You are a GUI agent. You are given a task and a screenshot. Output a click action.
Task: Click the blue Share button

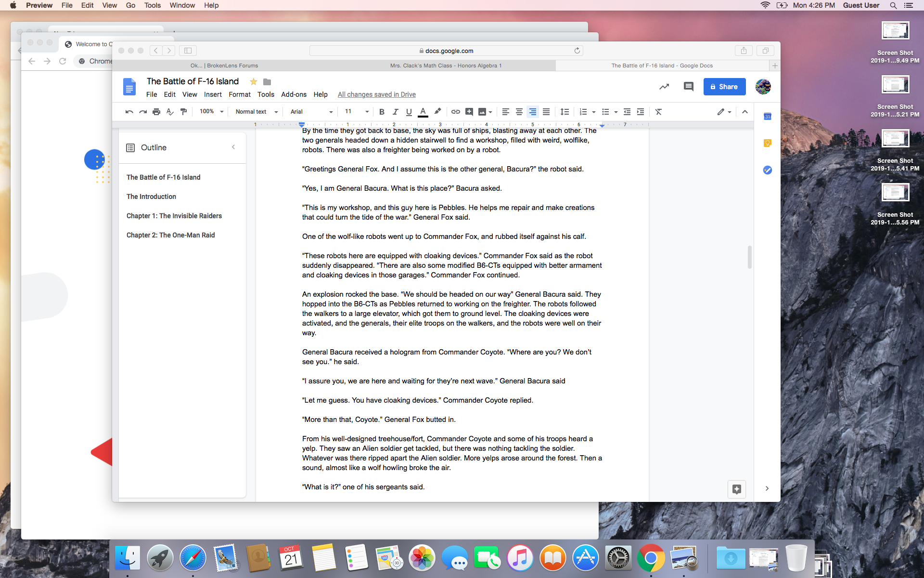point(724,87)
